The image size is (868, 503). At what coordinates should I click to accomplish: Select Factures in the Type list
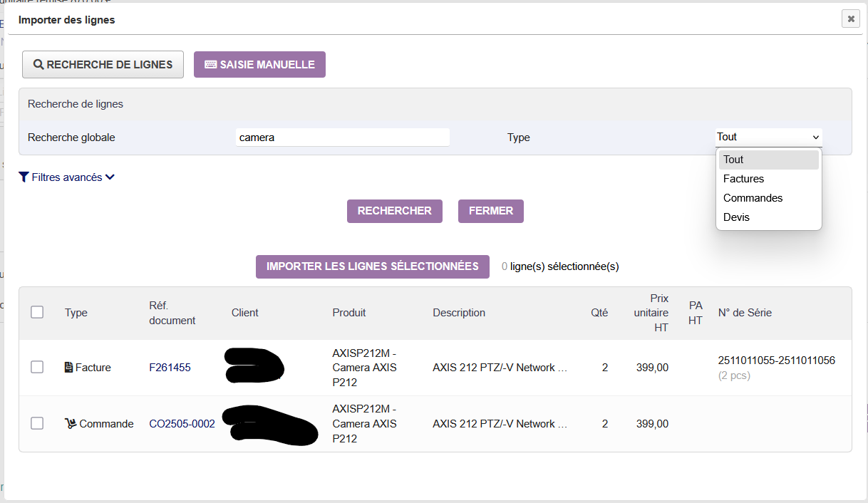(743, 179)
